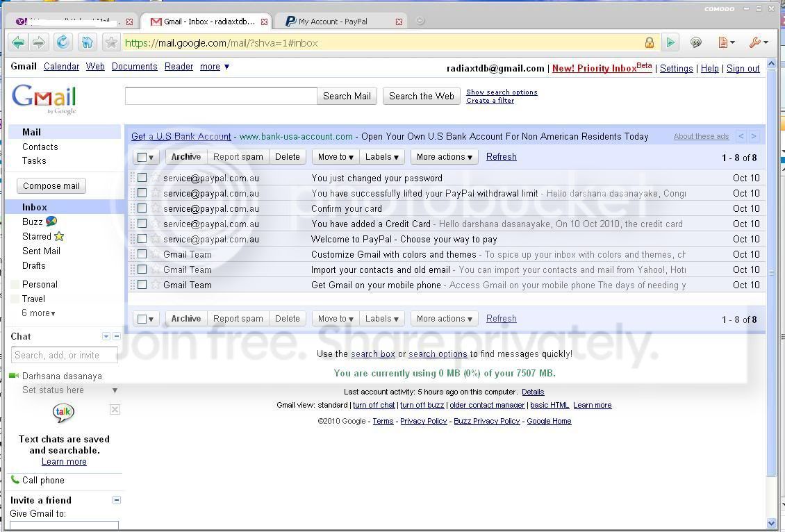Open the wrench tools menu
Image resolution: width=785 pixels, height=532 pixels.
[758, 42]
